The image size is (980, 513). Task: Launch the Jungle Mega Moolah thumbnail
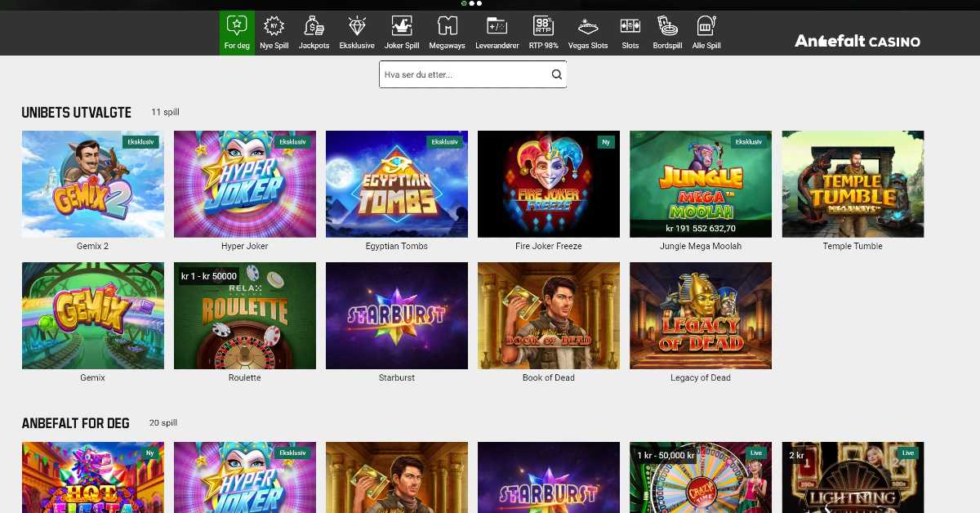[701, 184]
